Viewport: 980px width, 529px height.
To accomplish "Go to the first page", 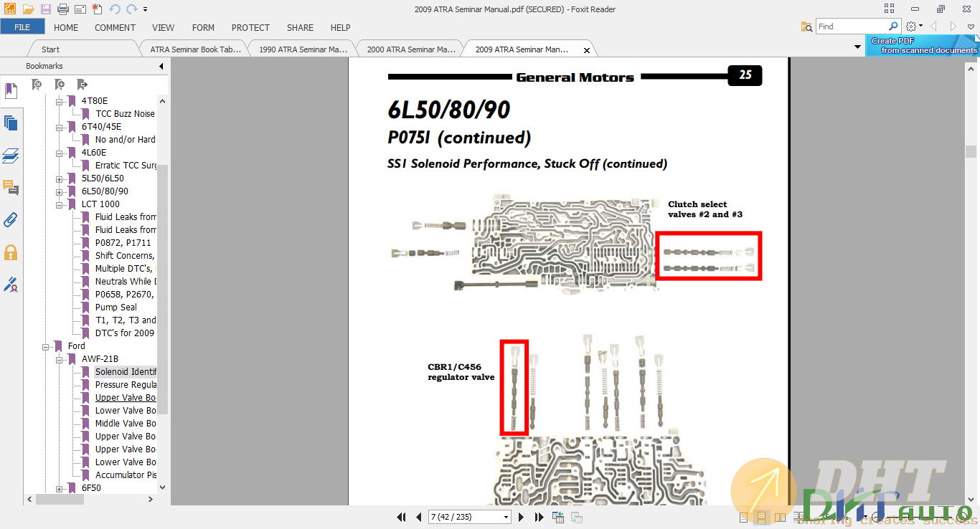I will (x=402, y=517).
